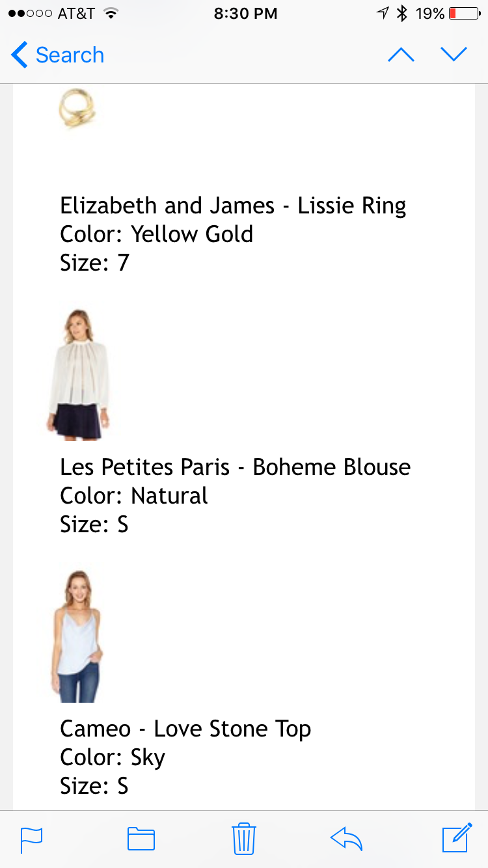The height and width of the screenshot is (868, 488).
Task: Tap Elizabeth and James Lissie Ring title
Action: pyautogui.click(x=233, y=206)
